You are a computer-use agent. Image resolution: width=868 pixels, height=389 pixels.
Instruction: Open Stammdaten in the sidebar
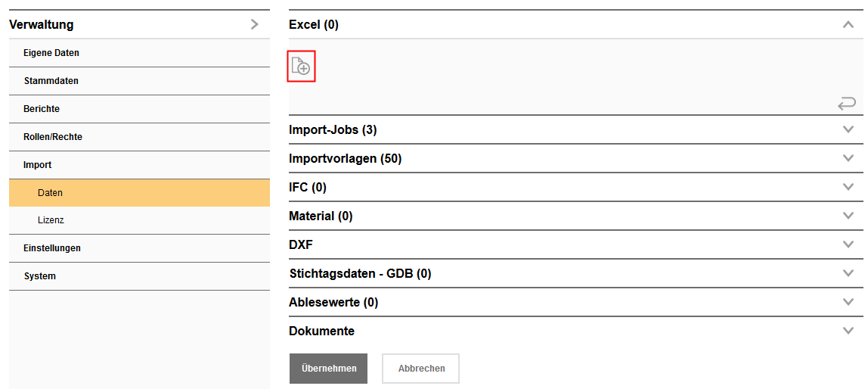click(51, 81)
